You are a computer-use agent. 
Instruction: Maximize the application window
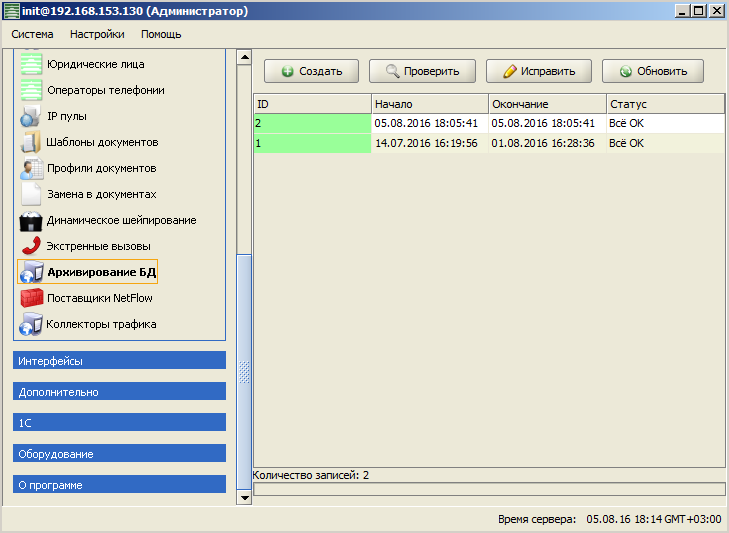click(698, 11)
